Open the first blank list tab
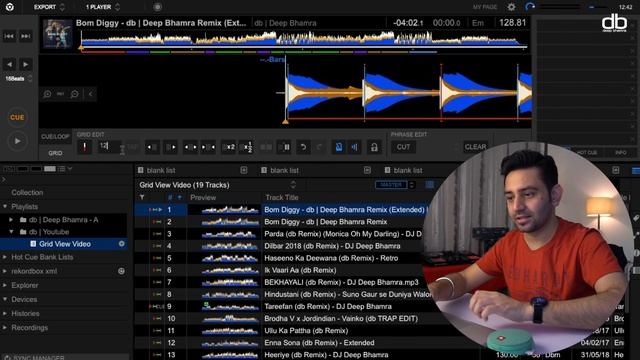Image resolution: width=640 pixels, height=360 pixels. 161,170
